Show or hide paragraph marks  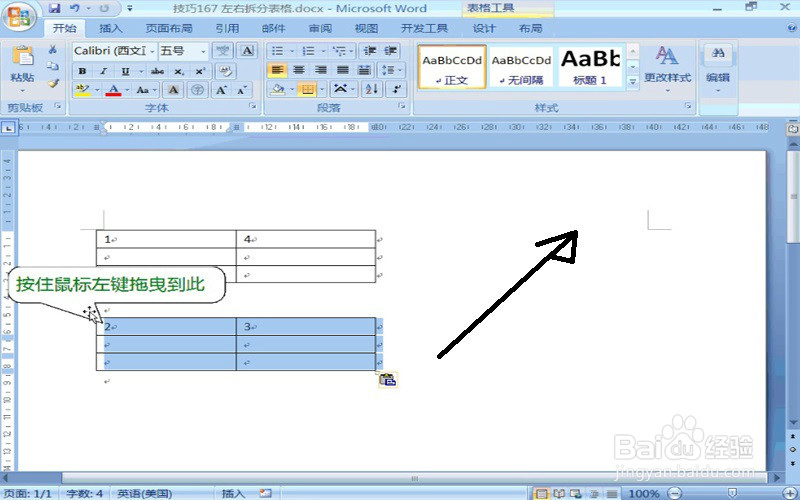(x=396, y=89)
